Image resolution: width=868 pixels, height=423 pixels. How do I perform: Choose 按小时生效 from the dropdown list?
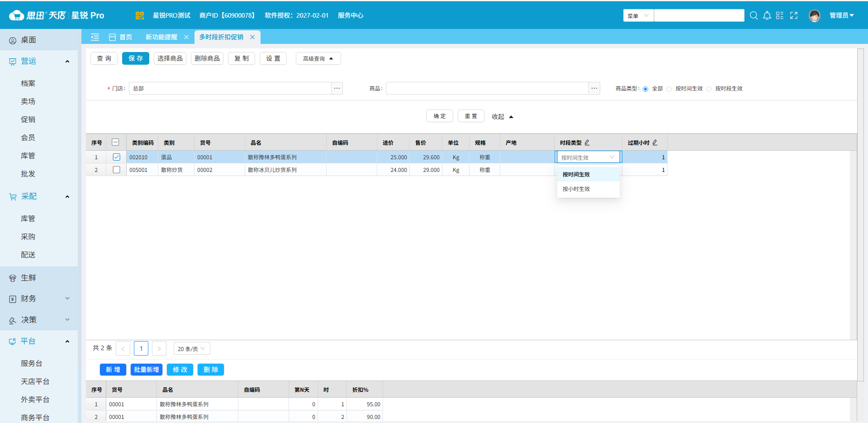coord(576,189)
